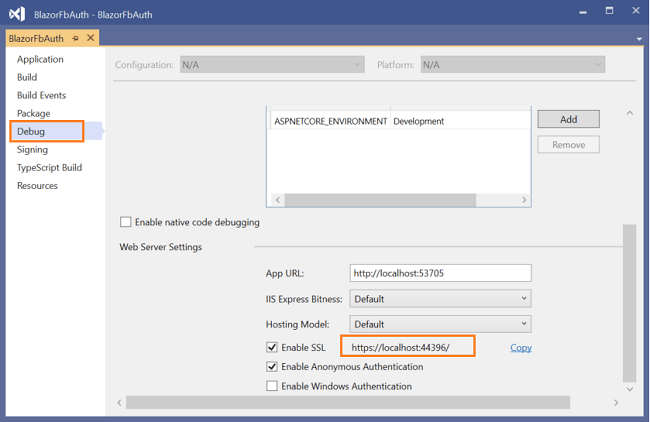Screen dimensions: 650x422
Task: Check Enable Windows Authentication
Action: pos(272,386)
